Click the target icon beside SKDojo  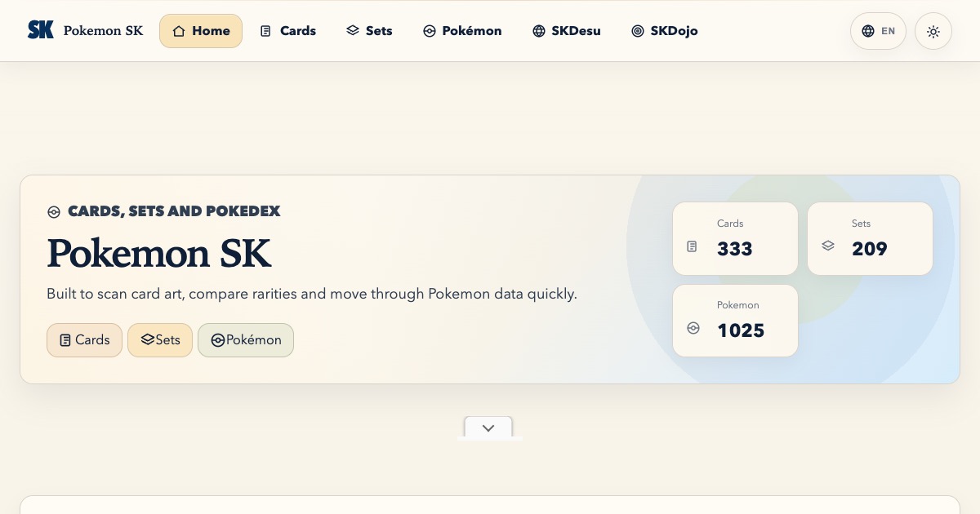[x=638, y=31]
